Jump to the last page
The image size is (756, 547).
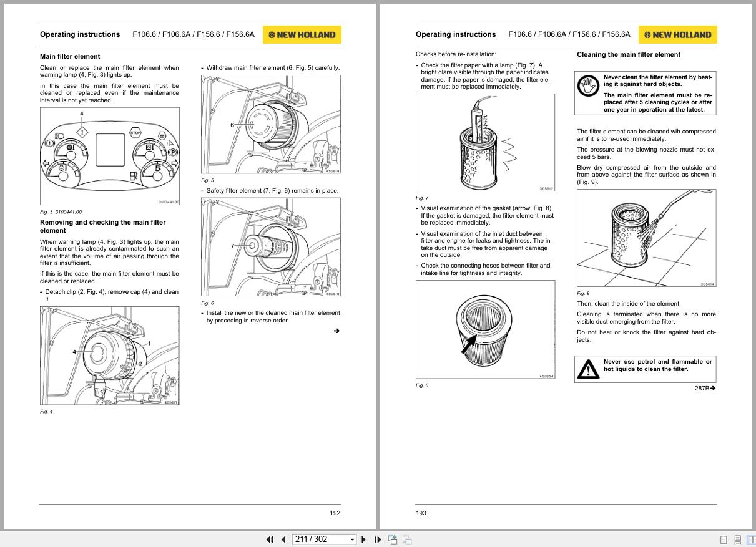377,540
